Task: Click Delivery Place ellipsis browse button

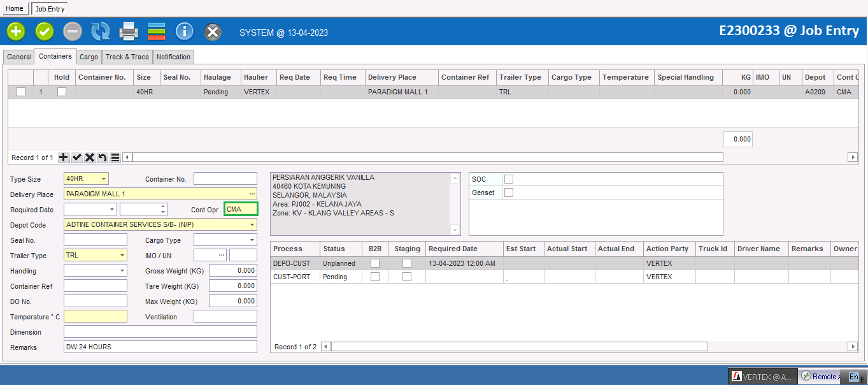Action: tap(252, 194)
